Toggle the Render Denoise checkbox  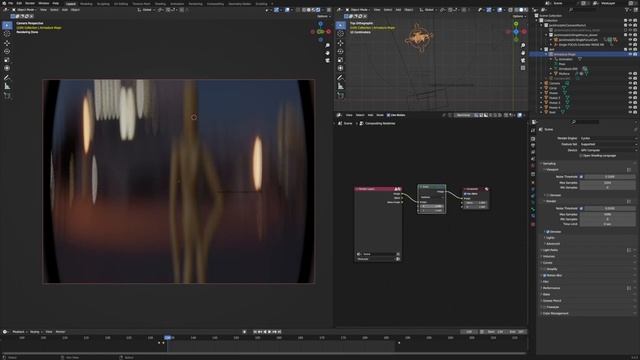(x=548, y=232)
